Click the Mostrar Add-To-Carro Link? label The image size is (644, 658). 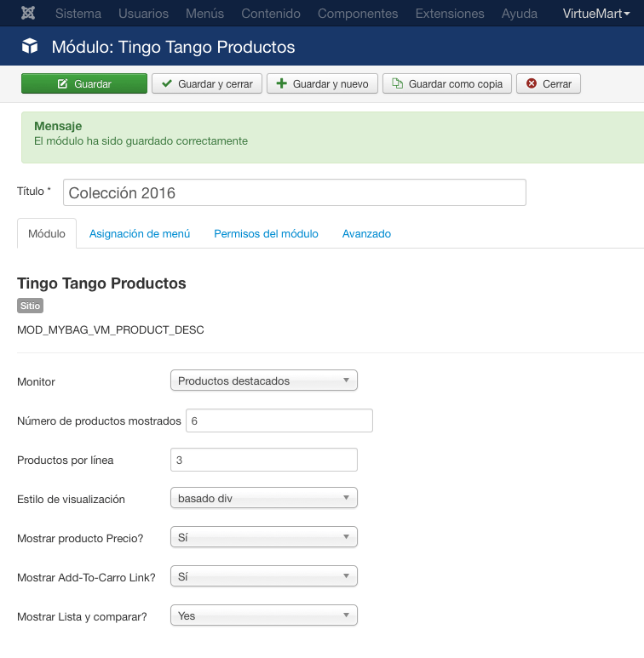87,578
